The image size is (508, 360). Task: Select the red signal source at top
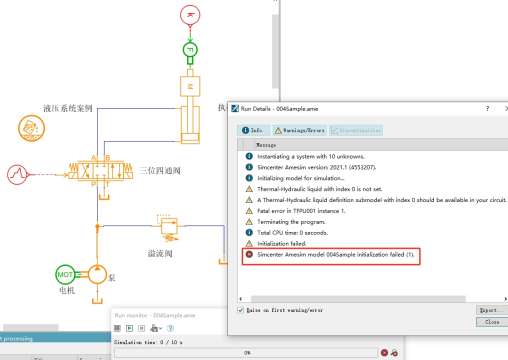click(x=190, y=15)
